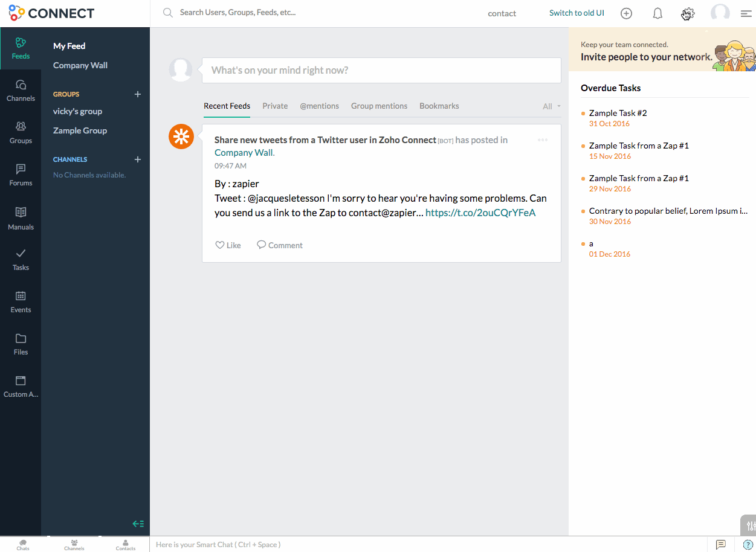Switch to the Bookmarks tab
The width and height of the screenshot is (756, 552).
click(439, 106)
